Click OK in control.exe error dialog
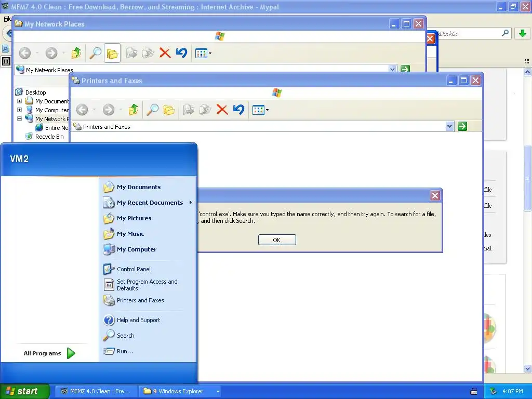The width and height of the screenshot is (532, 399). click(x=277, y=240)
